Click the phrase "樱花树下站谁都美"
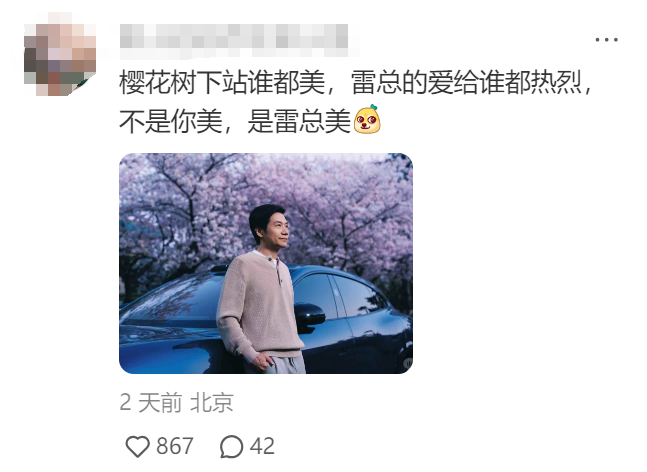 point(222,83)
